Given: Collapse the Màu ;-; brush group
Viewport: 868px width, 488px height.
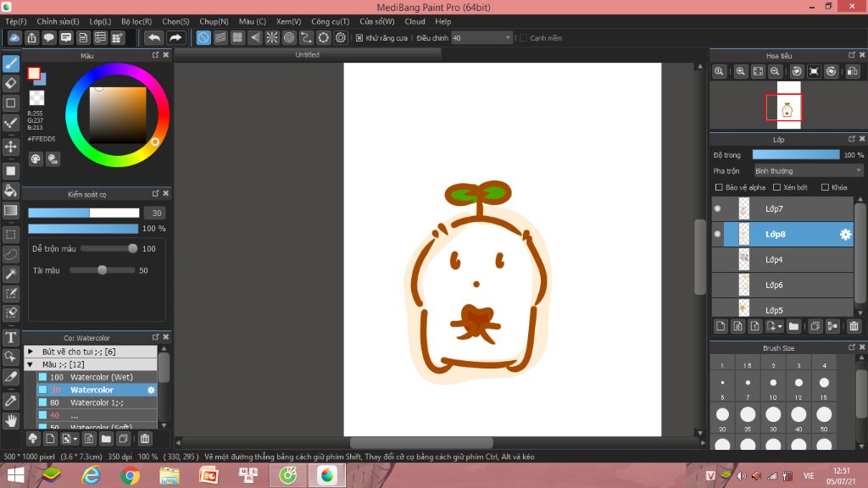Looking at the screenshot, I should [31, 364].
